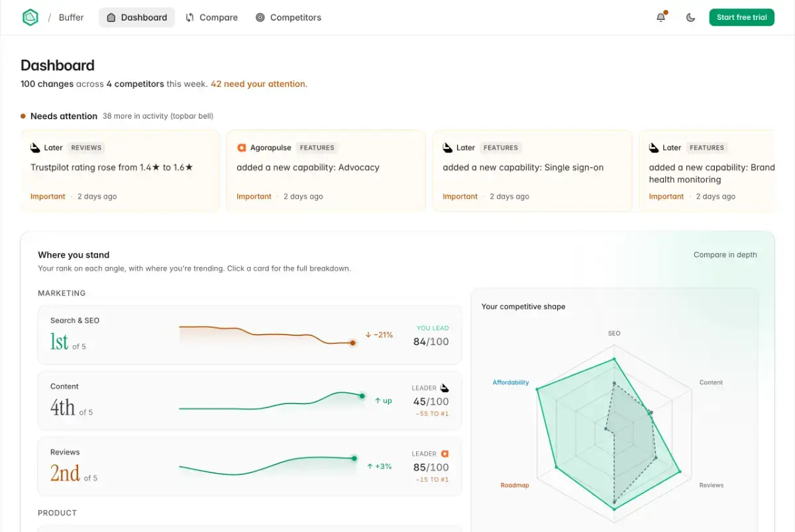Click '38 more in activity' text
This screenshot has width=795, height=532.
pyautogui.click(x=158, y=116)
